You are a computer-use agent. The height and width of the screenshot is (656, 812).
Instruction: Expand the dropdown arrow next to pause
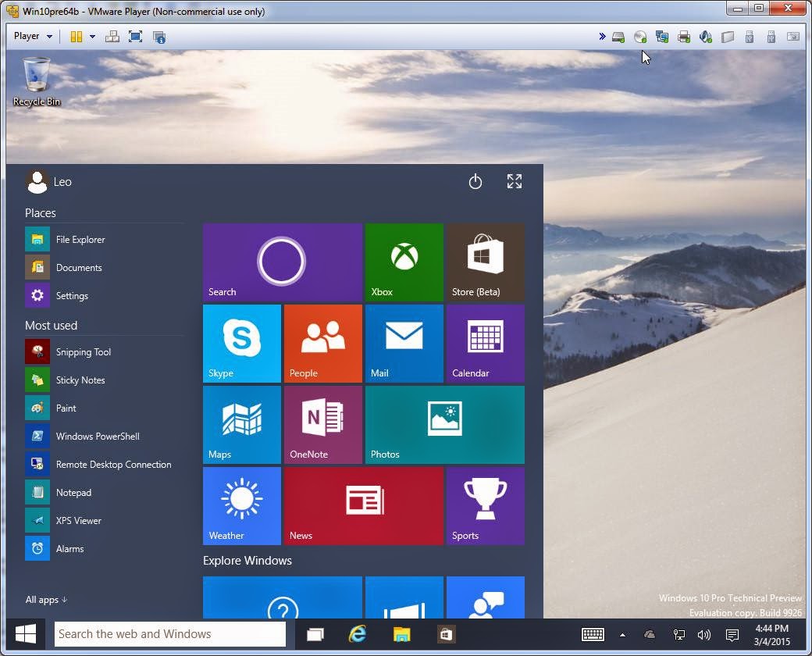92,36
